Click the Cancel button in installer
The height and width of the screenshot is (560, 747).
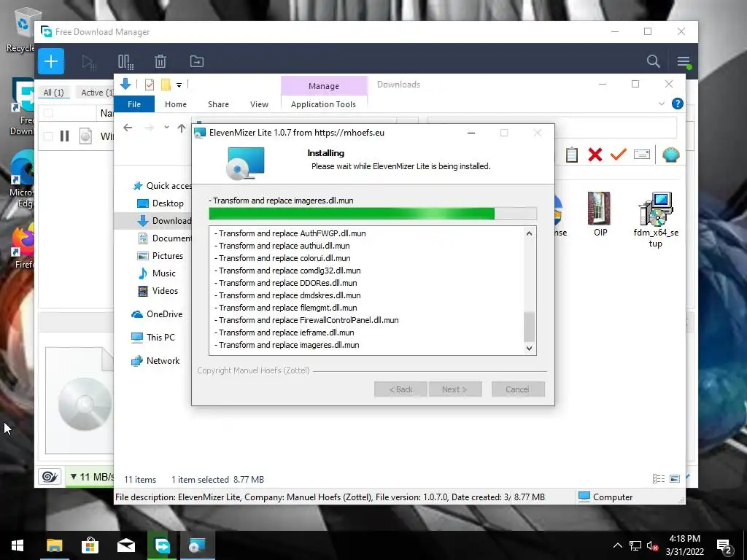(518, 389)
